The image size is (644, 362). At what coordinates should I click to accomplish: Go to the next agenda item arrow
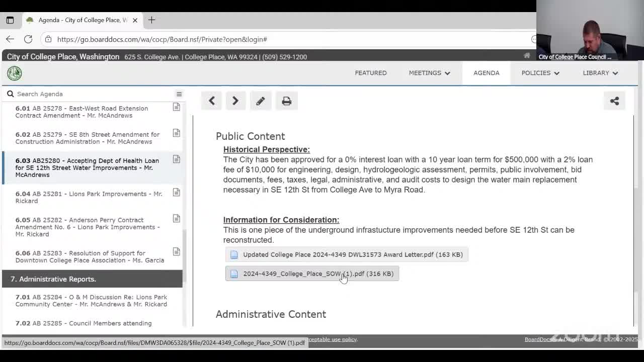click(235, 101)
